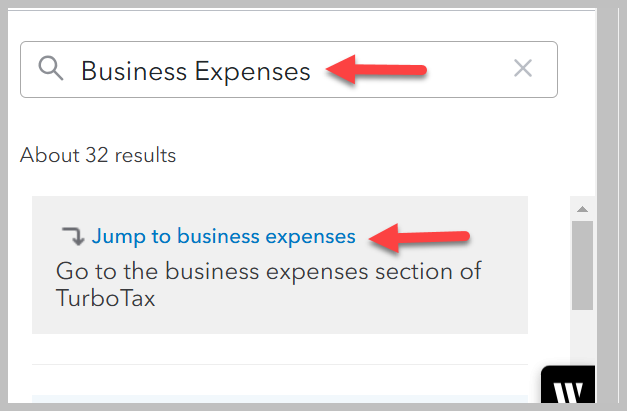Screen dimensions: 627x411
Task: Focus the Business Expenses search field
Action: (289, 69)
